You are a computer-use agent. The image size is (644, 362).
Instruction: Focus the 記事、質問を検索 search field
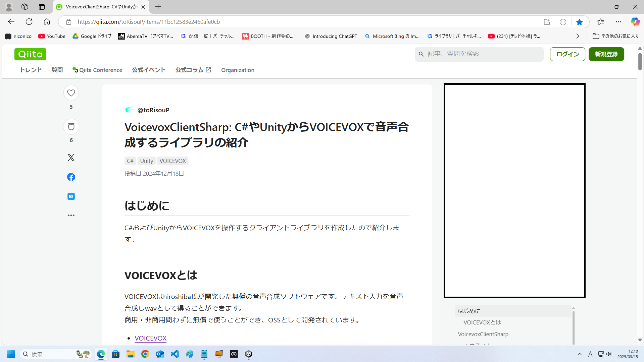point(479,54)
